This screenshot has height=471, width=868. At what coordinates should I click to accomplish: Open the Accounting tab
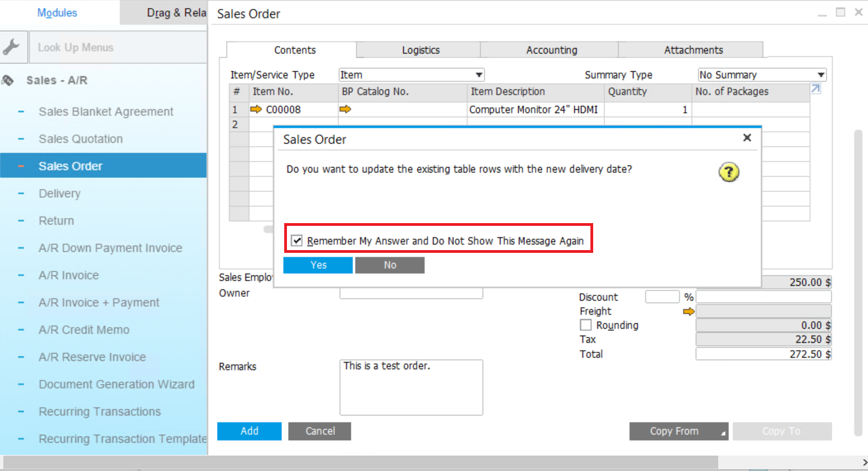tap(551, 50)
